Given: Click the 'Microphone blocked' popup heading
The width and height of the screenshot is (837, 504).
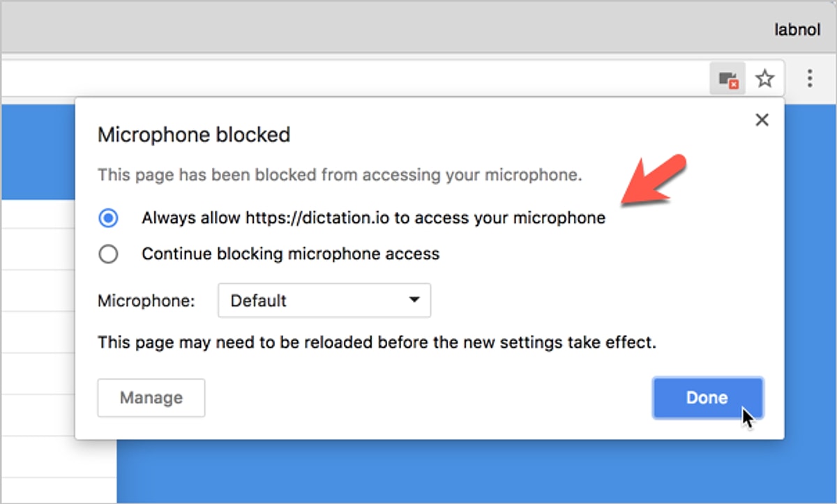Looking at the screenshot, I should 194,135.
